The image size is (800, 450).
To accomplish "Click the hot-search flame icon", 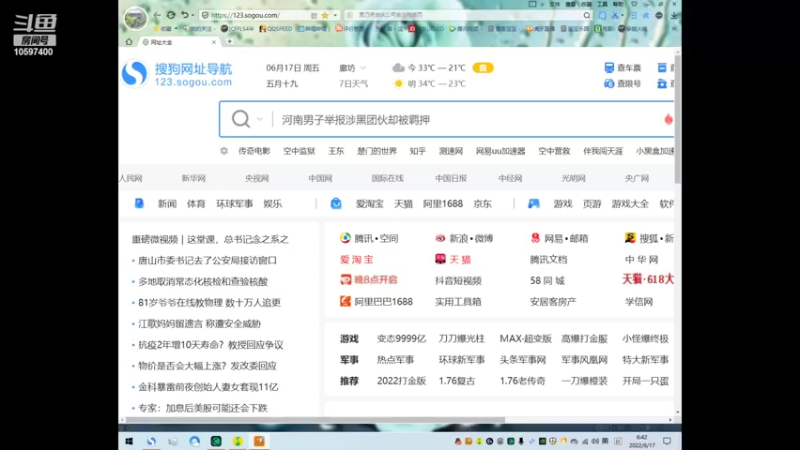I will click(668, 119).
